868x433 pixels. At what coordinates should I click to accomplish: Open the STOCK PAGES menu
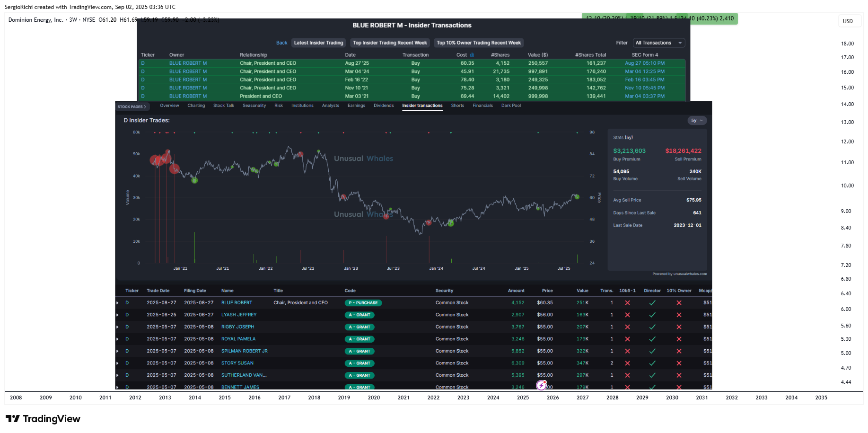(132, 106)
